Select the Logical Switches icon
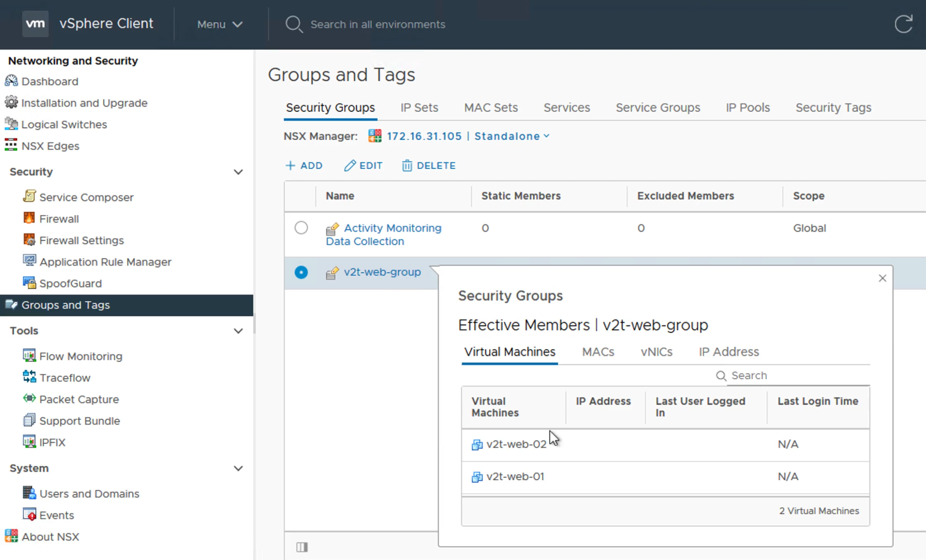The image size is (926, 560). tap(11, 124)
